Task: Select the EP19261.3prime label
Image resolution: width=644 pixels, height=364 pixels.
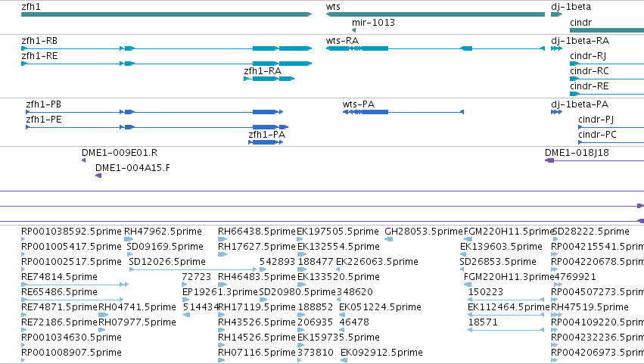Action: pyautogui.click(x=219, y=292)
